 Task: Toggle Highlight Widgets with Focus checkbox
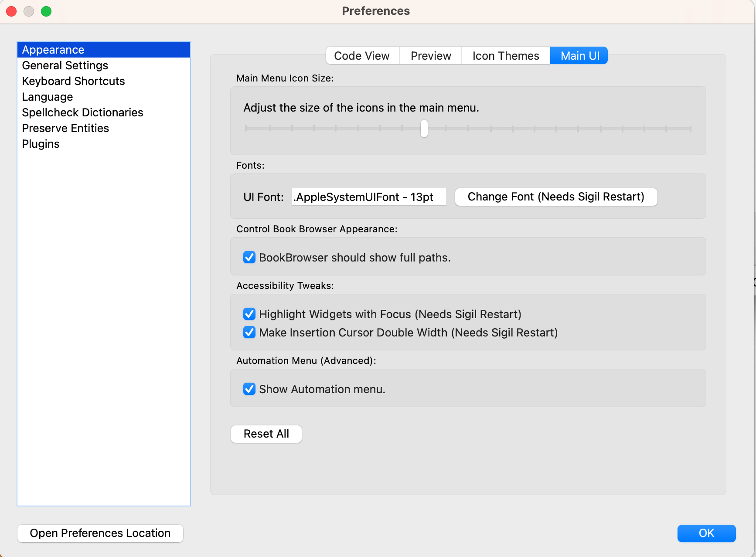click(249, 314)
